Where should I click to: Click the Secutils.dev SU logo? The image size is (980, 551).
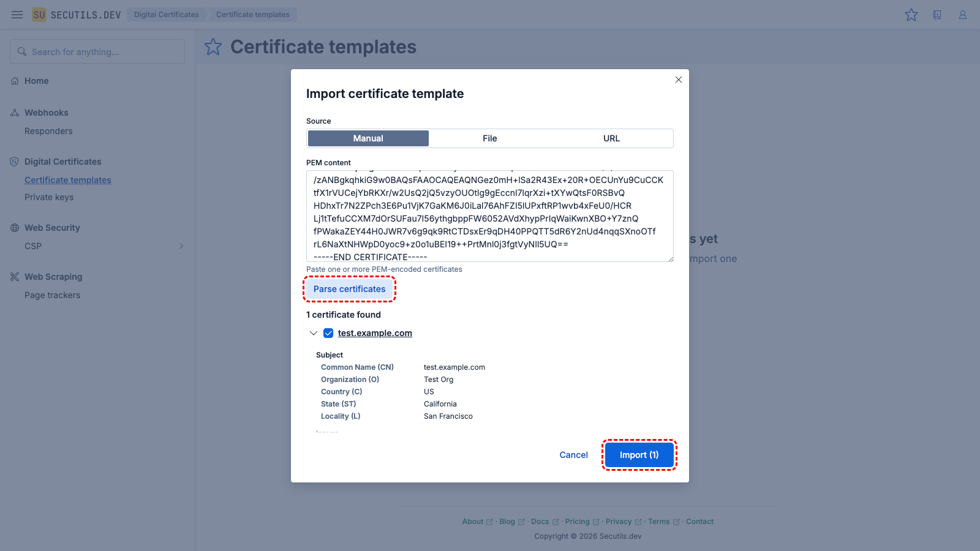click(39, 15)
